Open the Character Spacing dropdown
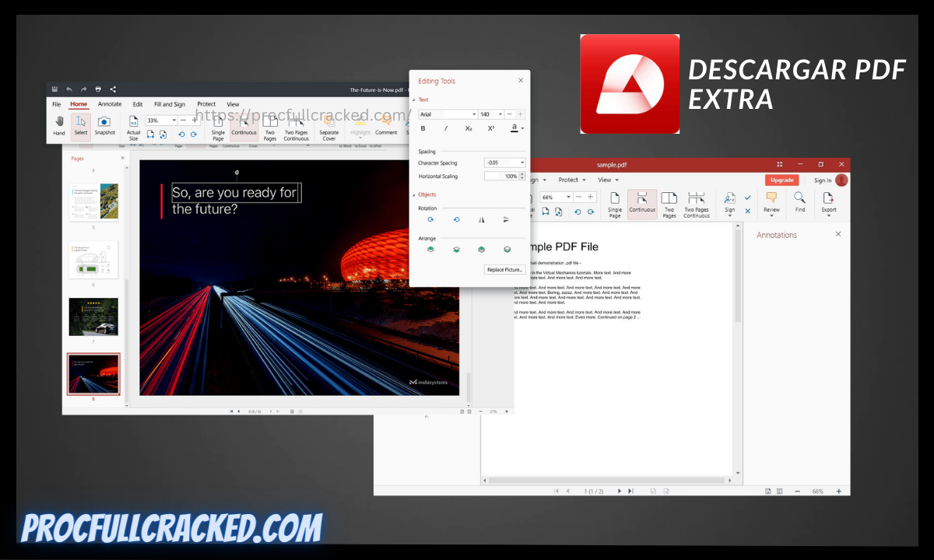Screen dimensions: 934x560 tap(521, 163)
